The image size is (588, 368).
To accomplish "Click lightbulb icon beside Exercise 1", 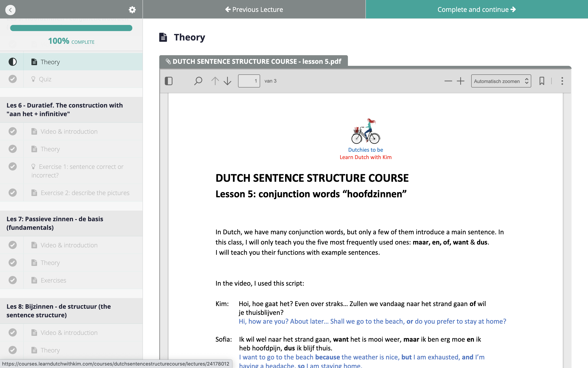I will [x=33, y=166].
